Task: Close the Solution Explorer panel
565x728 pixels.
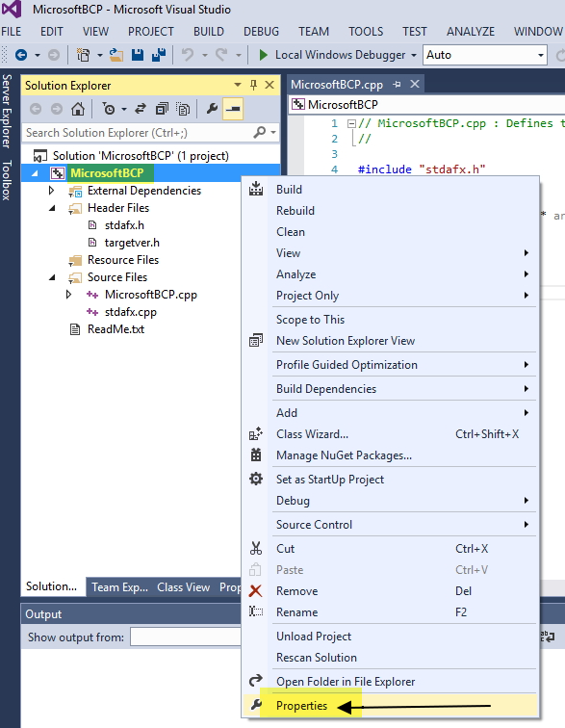Action: pyautogui.click(x=270, y=85)
